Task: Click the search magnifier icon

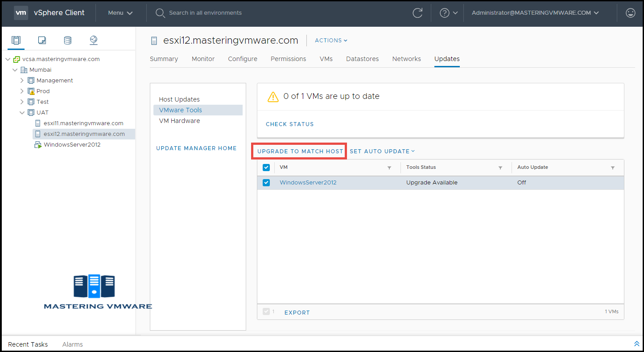Action: pos(160,13)
